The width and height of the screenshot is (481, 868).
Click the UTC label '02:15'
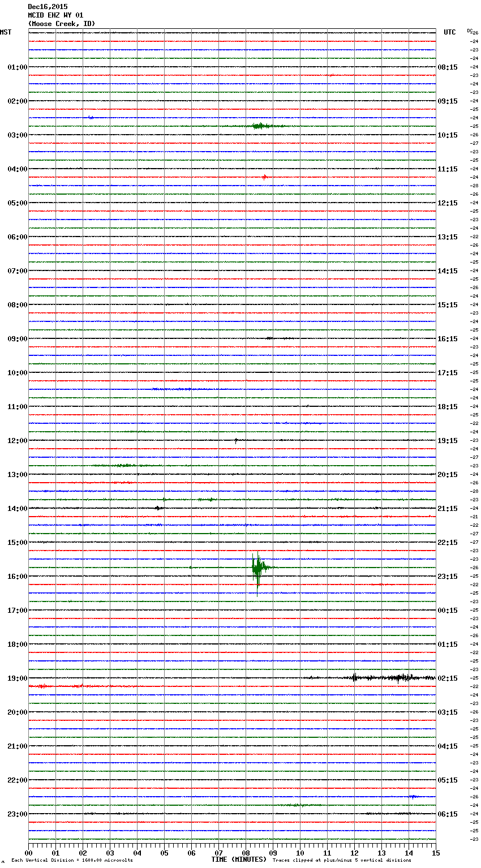coord(448,678)
